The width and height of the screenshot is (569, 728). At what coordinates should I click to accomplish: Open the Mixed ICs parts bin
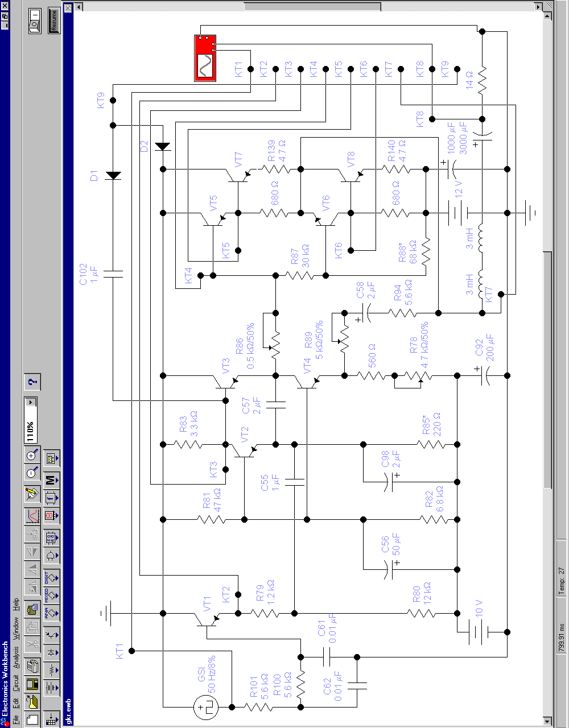coord(52,594)
